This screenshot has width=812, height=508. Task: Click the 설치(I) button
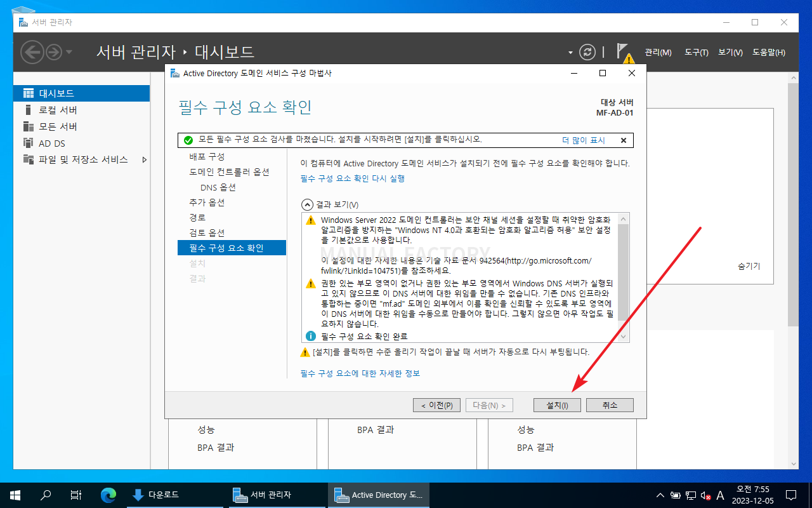click(557, 405)
